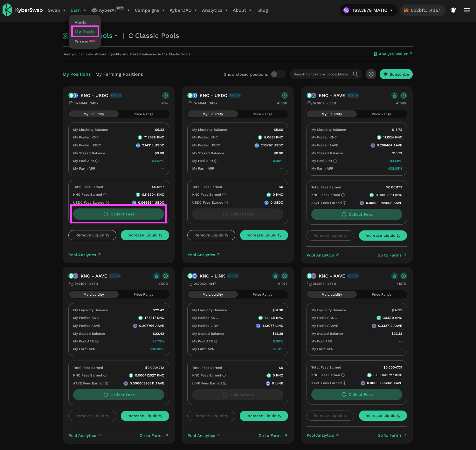The width and height of the screenshot is (476, 450).
Task: Copy address of position #1072
Action: pyautogui.click(x=309, y=284)
